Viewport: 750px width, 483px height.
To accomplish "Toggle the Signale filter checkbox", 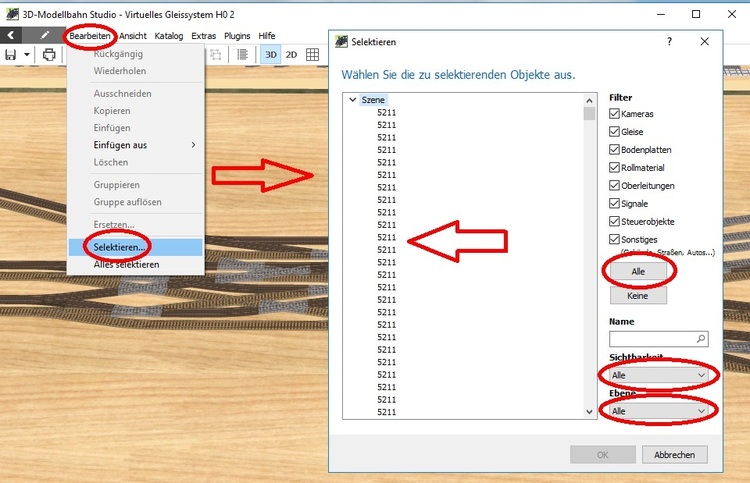I will pyautogui.click(x=615, y=203).
